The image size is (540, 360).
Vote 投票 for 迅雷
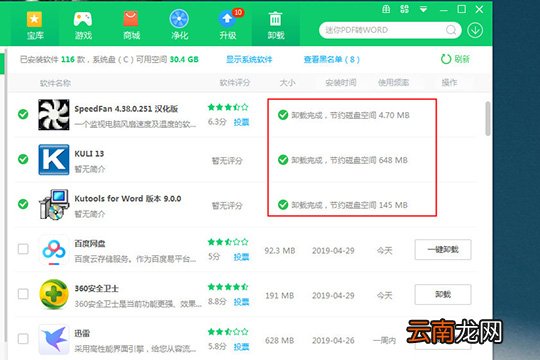pos(241,347)
